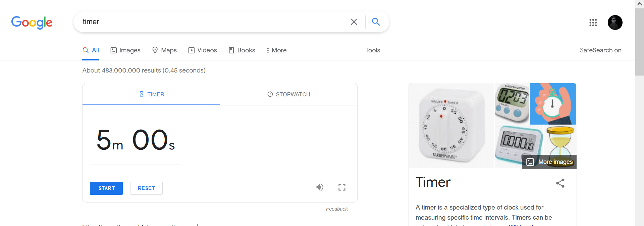Start the five minute timer

coord(106,188)
